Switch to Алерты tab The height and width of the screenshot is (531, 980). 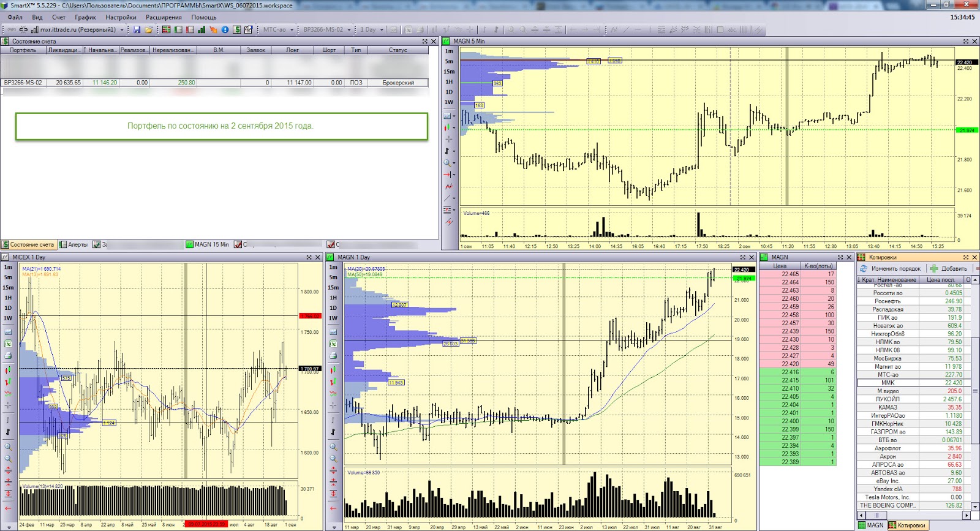[73, 244]
